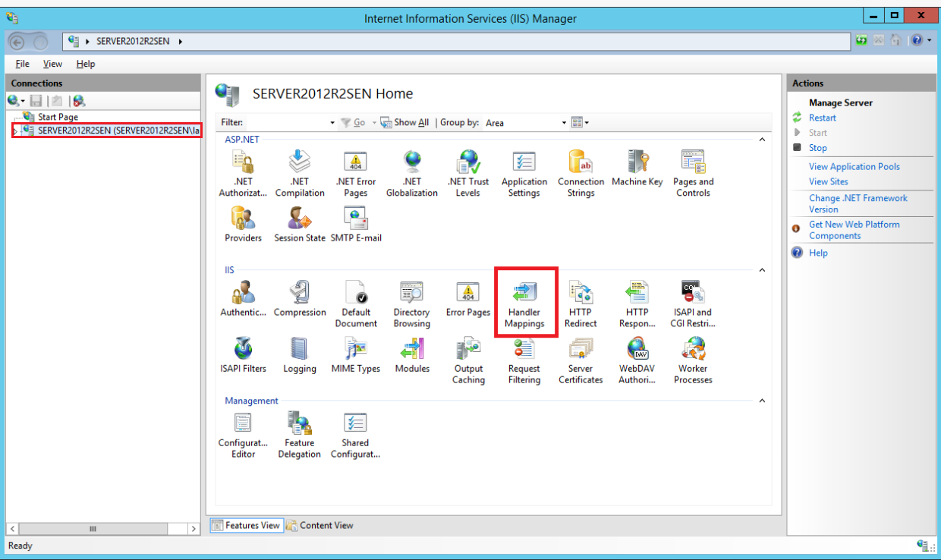Open the View menu
The width and height of the screenshot is (941, 560).
point(52,64)
